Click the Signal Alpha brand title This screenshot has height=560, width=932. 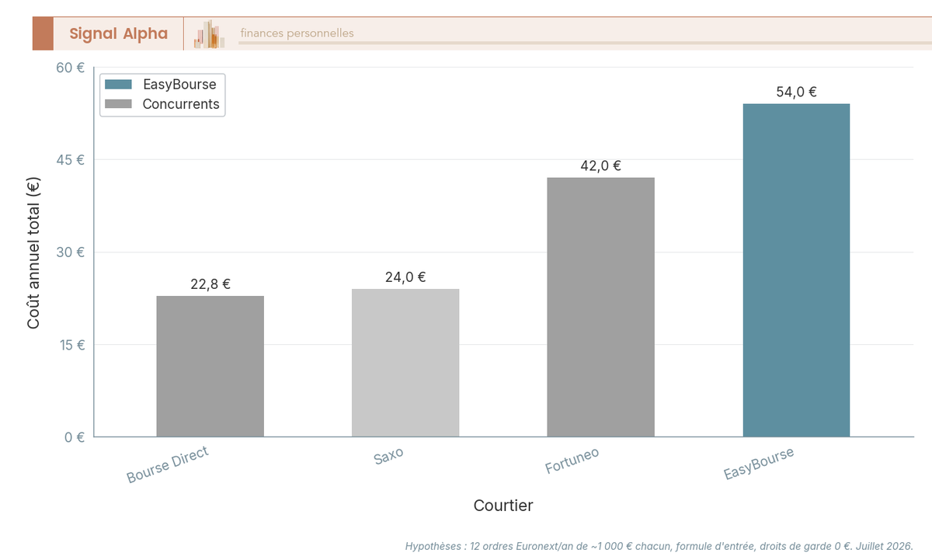click(x=118, y=33)
